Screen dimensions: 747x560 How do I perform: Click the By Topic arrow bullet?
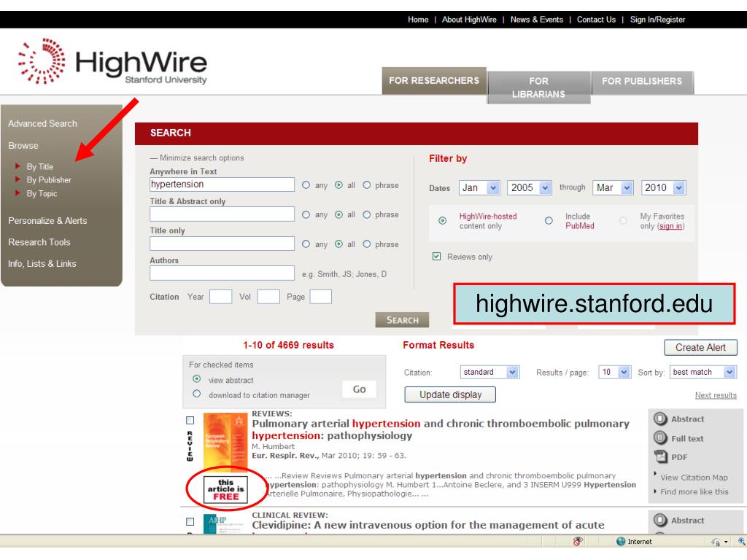(18, 192)
